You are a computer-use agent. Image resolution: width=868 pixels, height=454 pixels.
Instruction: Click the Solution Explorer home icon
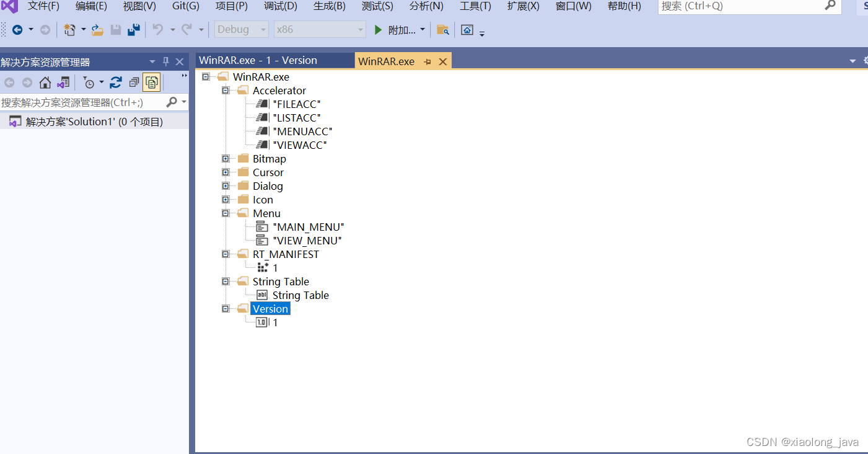pos(45,82)
